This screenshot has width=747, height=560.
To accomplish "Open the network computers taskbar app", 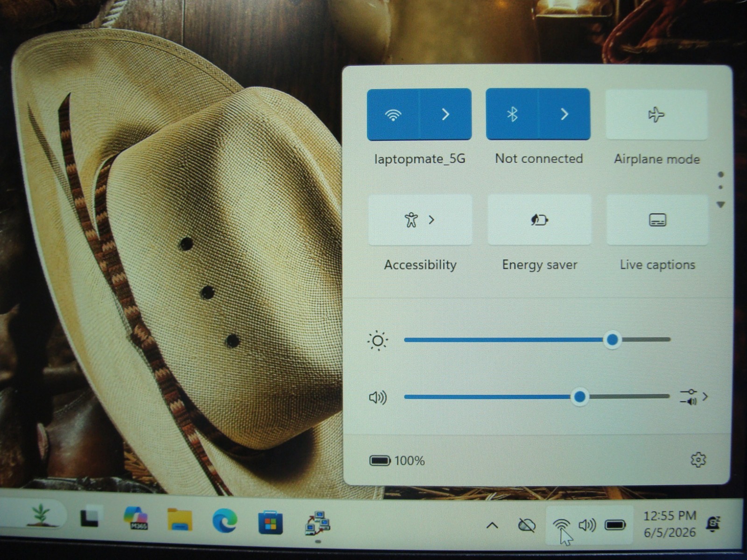I will [x=318, y=523].
